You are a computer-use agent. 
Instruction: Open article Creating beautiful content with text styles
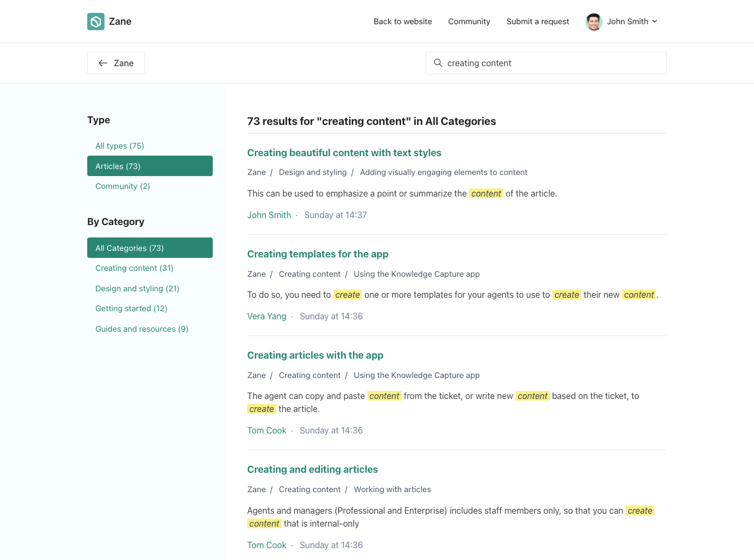(344, 153)
